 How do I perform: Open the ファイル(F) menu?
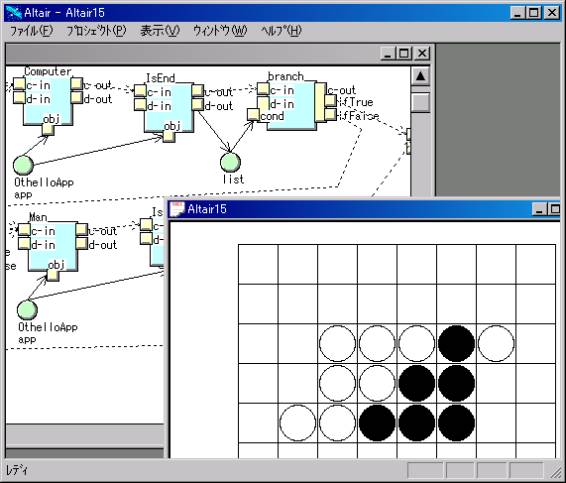click(31, 31)
